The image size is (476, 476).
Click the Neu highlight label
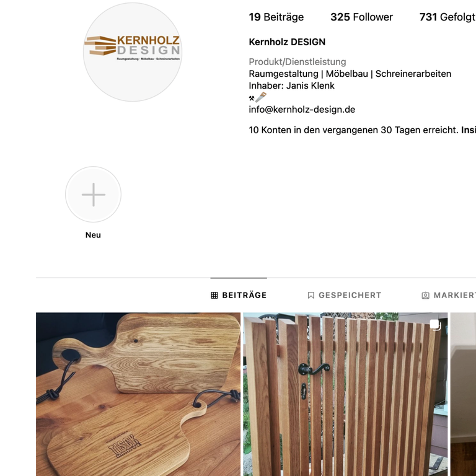click(93, 235)
